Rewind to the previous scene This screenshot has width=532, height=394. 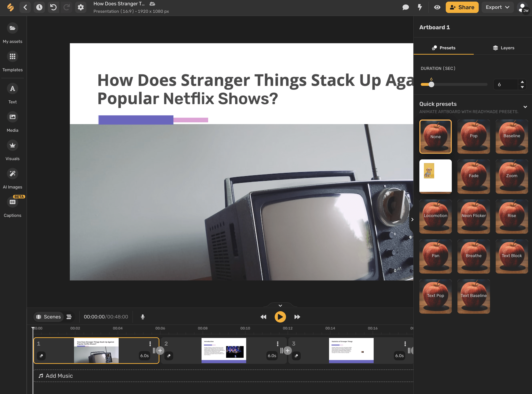tap(263, 317)
